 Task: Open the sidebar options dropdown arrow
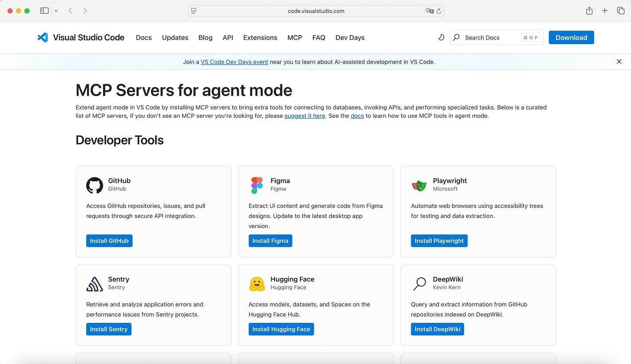(56, 11)
